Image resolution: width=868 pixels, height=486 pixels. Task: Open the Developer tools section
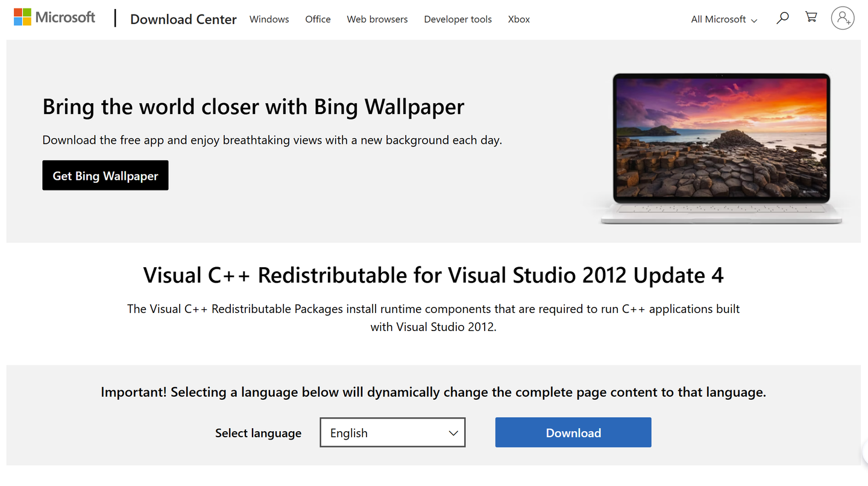pos(458,19)
